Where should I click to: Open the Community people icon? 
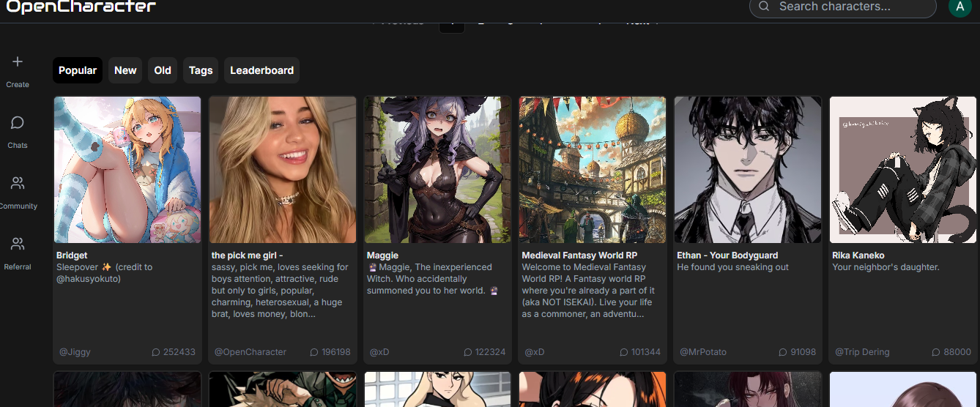pyautogui.click(x=18, y=183)
